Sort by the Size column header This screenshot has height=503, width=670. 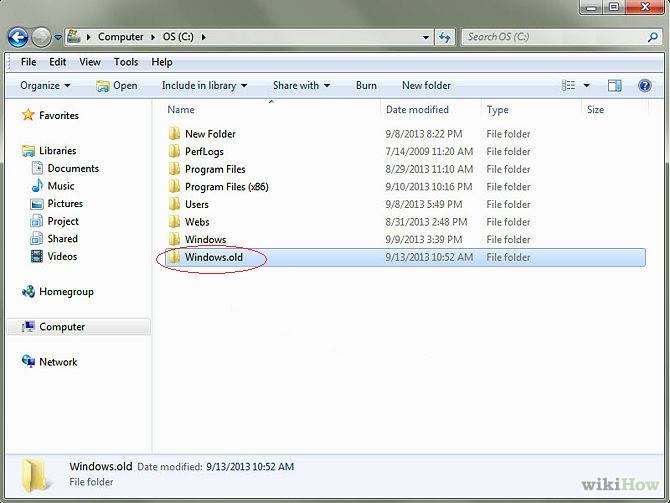pos(595,110)
